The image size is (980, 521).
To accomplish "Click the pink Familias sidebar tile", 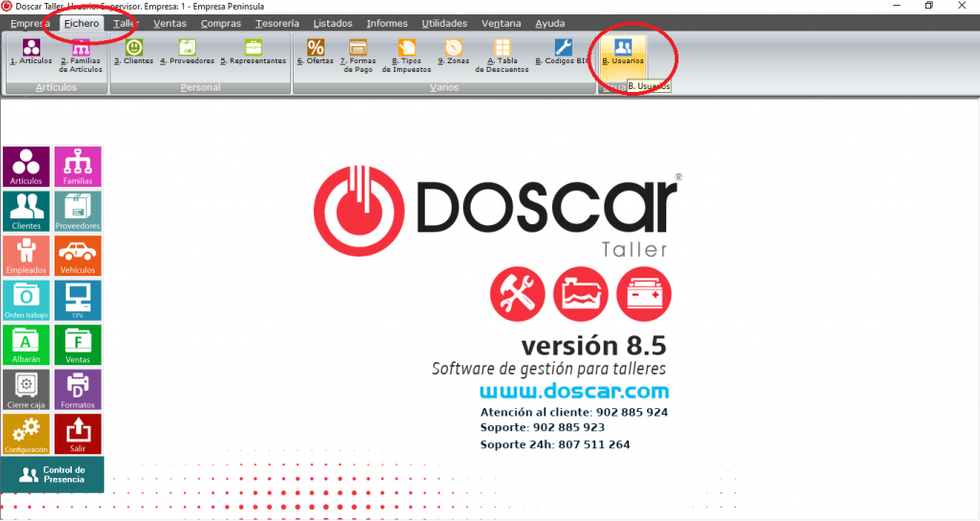I will 78,167.
